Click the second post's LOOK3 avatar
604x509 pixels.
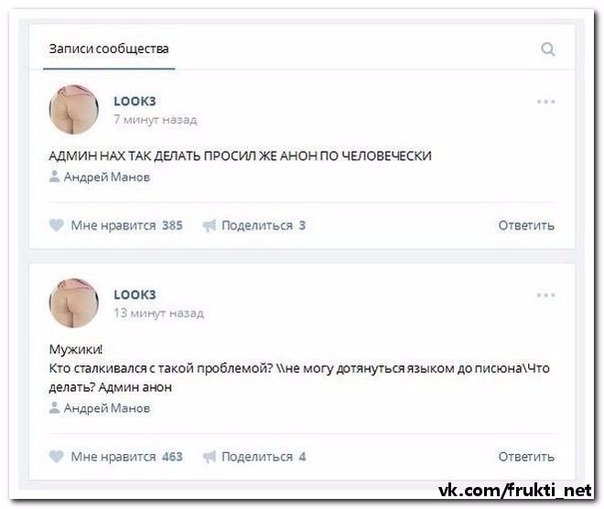coord(74,303)
